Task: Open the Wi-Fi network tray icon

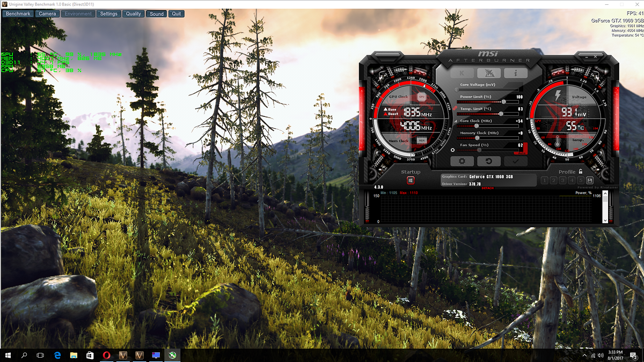Action: pos(592,355)
